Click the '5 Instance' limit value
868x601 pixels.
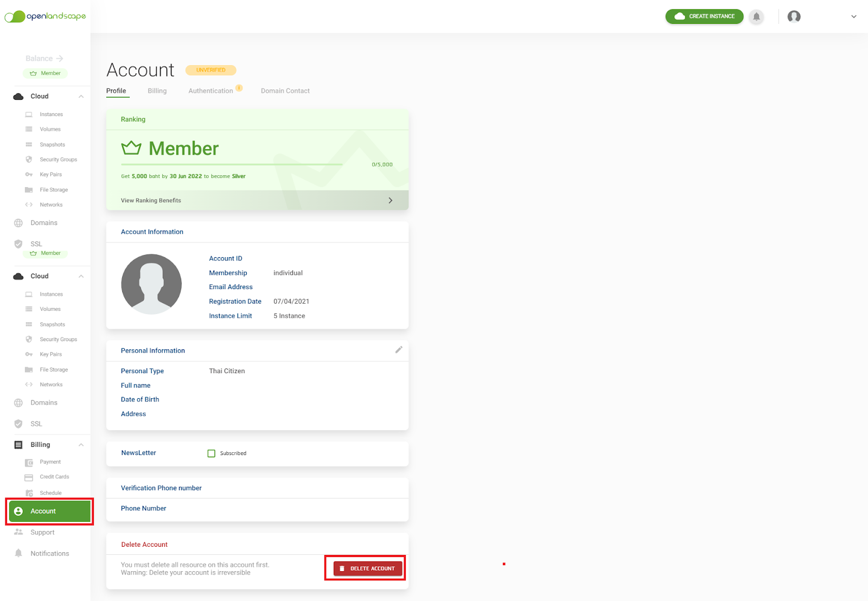289,316
